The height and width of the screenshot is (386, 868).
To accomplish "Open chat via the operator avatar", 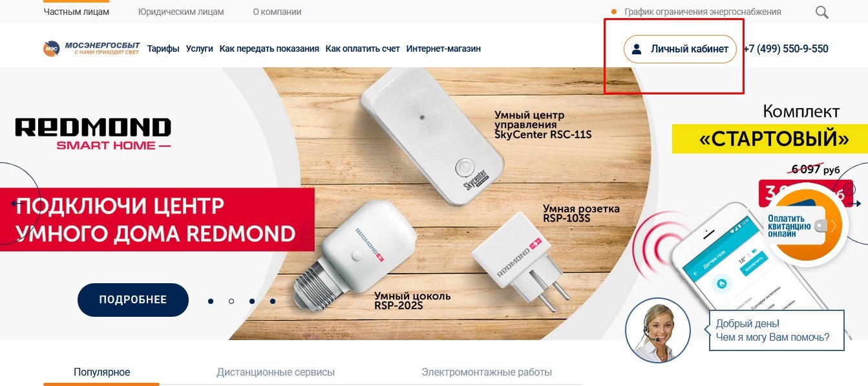I will [653, 330].
